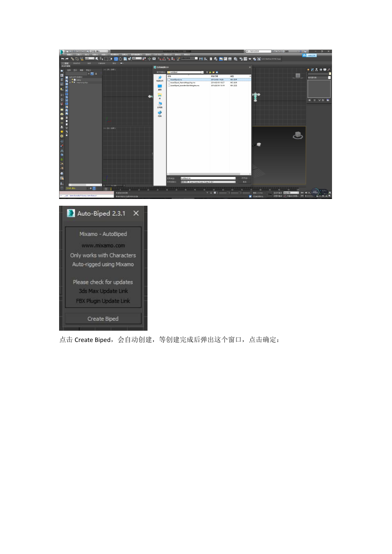The height and width of the screenshot is (554, 392).
Task: Toggle Window/Crossing selection mode
Action: pyautogui.click(x=111, y=59)
